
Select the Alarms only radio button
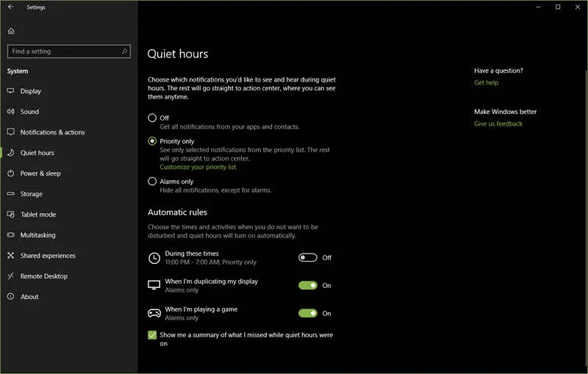[152, 181]
